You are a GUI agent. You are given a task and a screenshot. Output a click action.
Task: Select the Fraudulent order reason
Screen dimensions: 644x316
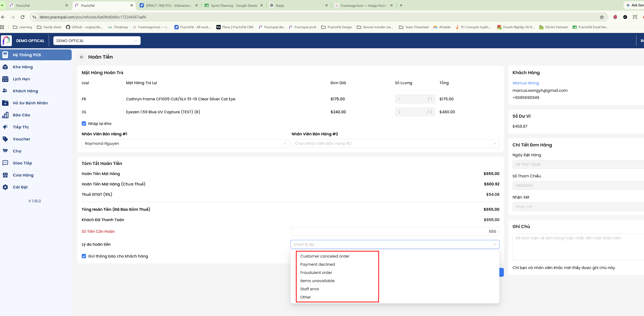[x=395, y=273]
